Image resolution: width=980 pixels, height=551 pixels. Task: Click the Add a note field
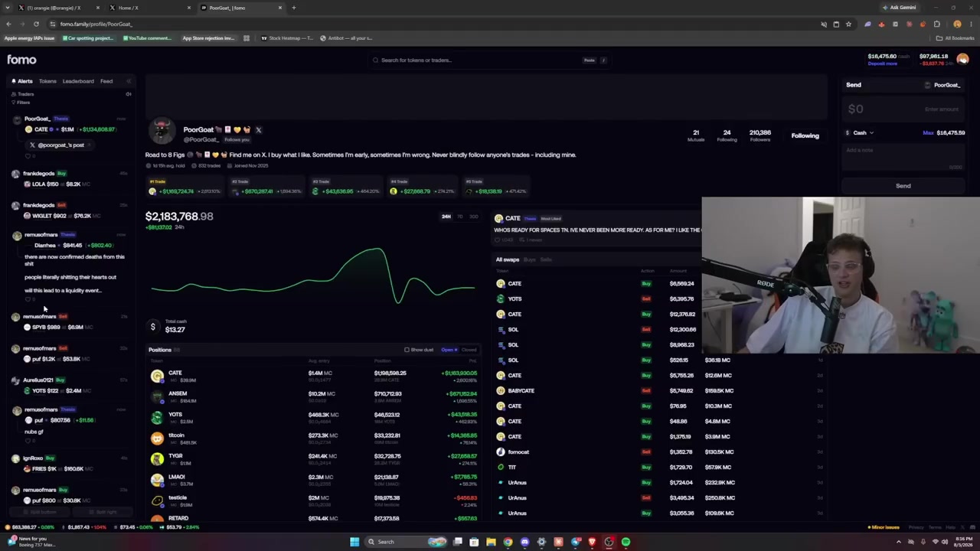coord(903,155)
